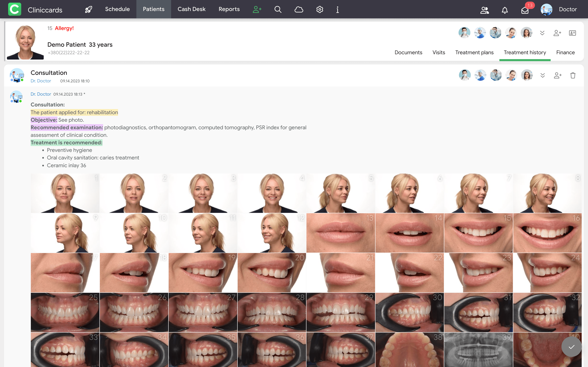Click the rocket icon in top navigation

tap(88, 9)
